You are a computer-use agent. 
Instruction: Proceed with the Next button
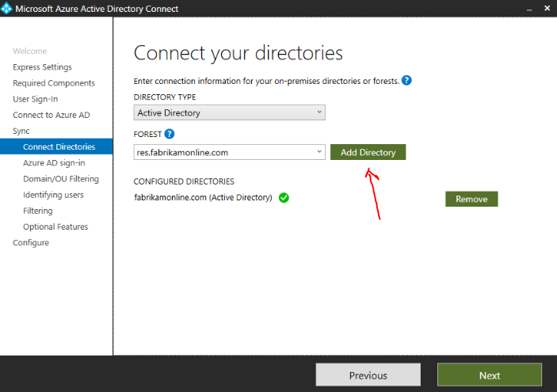click(x=490, y=375)
